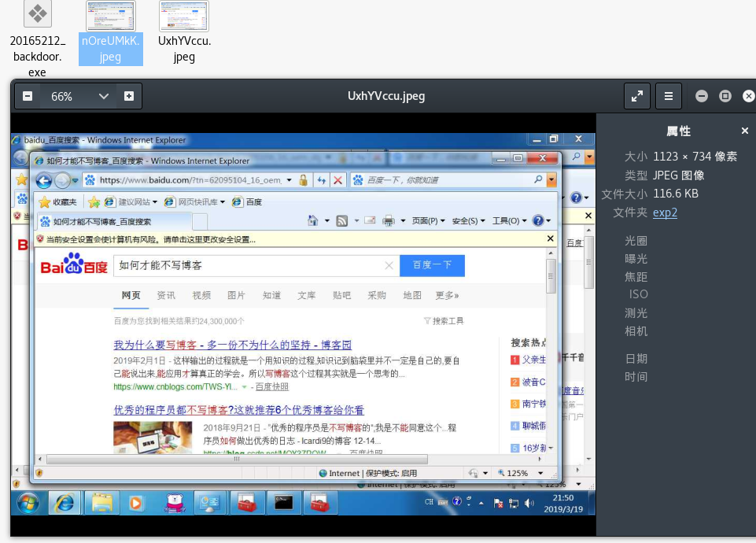Select the 资讯 results tab

coord(166,296)
